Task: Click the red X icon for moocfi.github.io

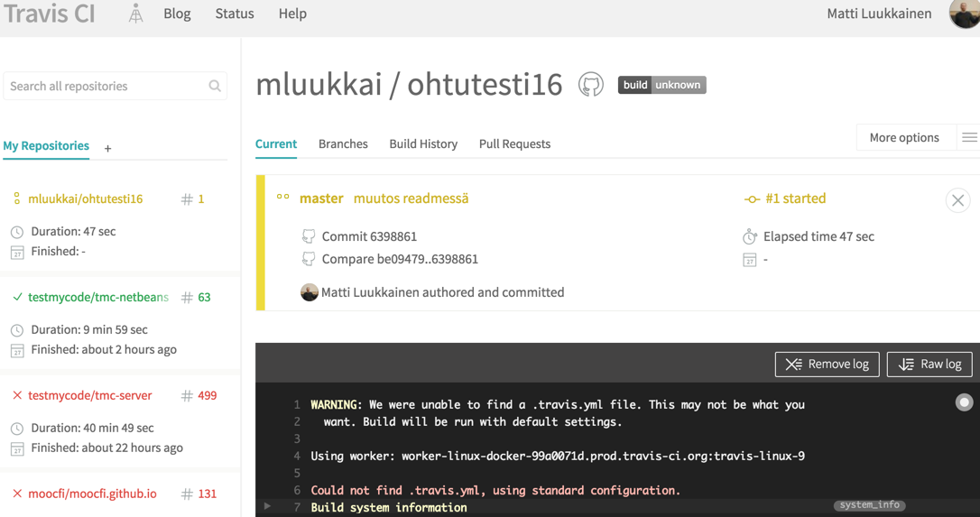Action: (17, 494)
